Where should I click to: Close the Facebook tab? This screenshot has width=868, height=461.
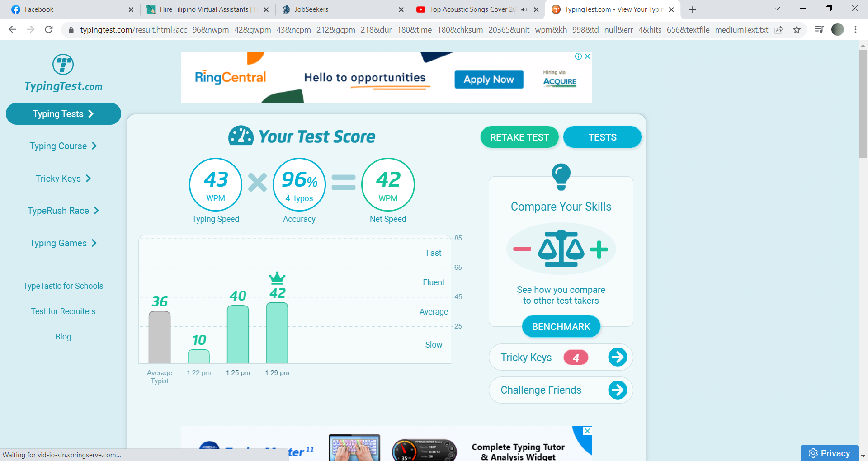click(x=131, y=9)
